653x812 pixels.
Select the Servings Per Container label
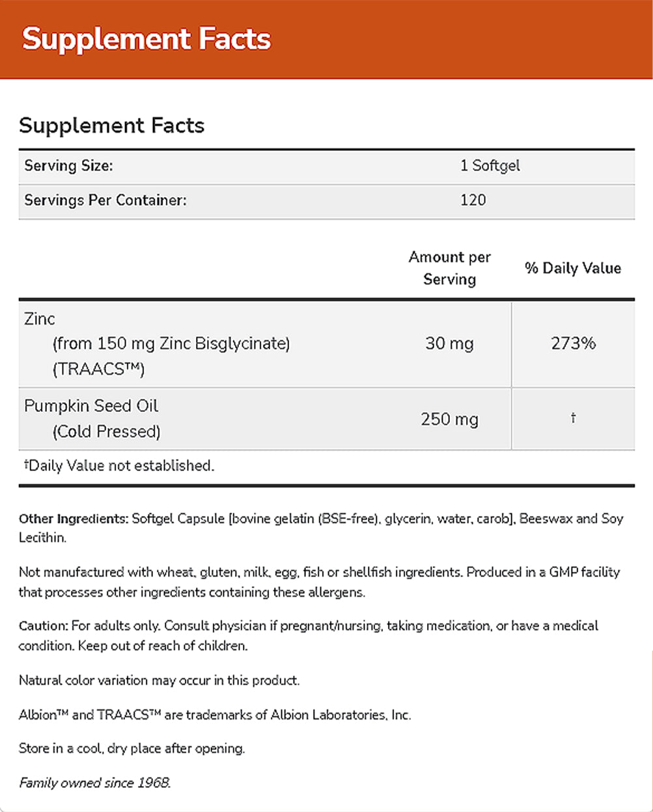(105, 200)
